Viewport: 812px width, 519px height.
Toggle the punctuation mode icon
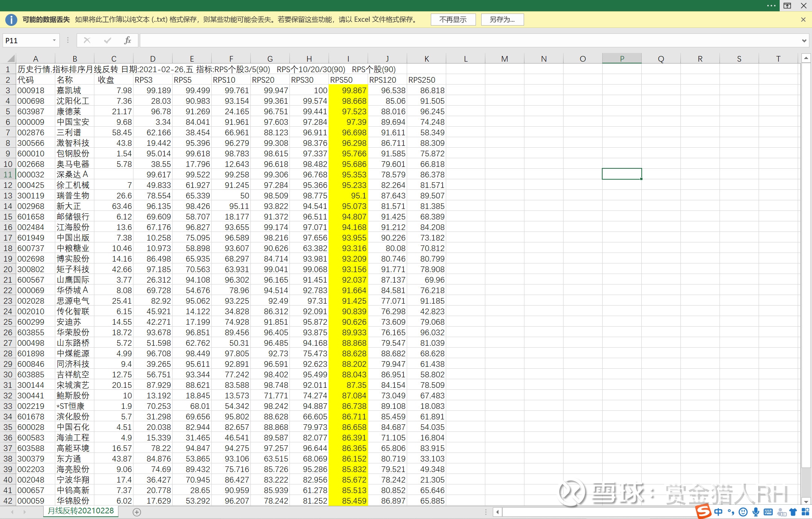[x=731, y=512]
